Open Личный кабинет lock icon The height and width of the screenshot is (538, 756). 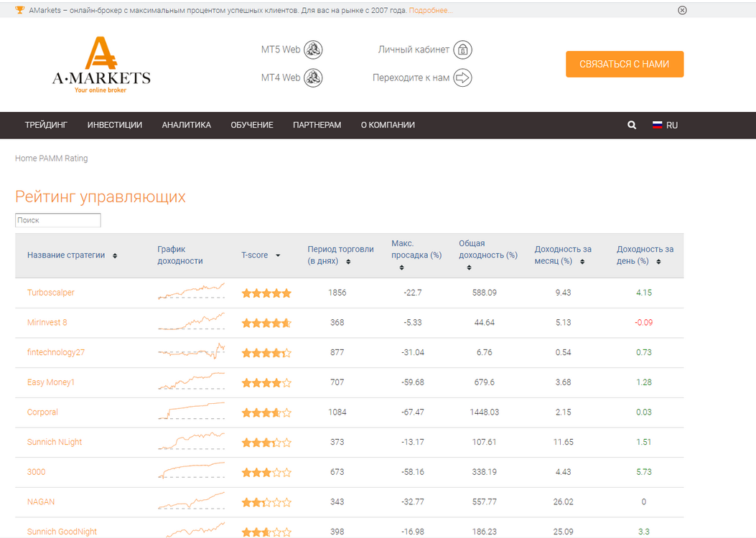[x=463, y=49]
